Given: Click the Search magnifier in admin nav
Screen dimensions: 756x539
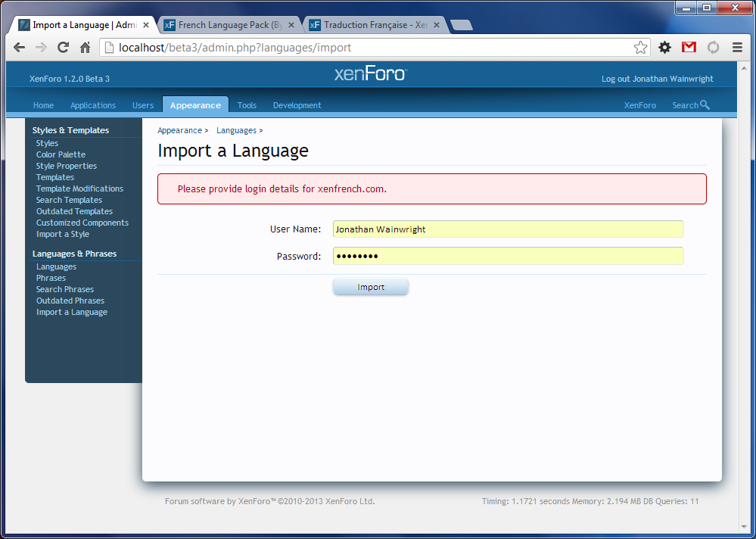Looking at the screenshot, I should [x=705, y=104].
